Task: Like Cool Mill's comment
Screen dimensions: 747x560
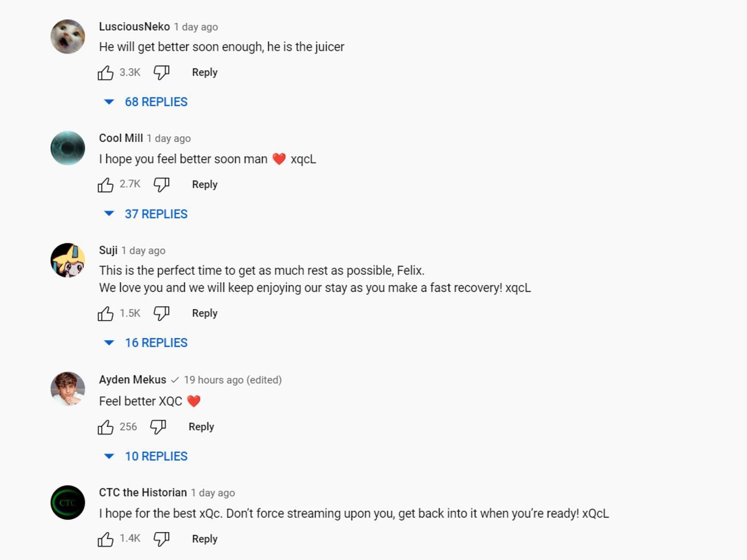Action: 105,185
